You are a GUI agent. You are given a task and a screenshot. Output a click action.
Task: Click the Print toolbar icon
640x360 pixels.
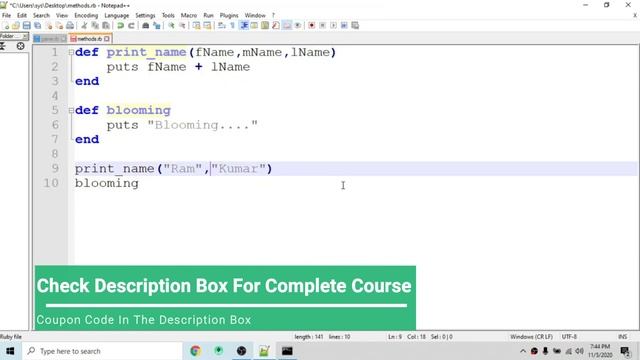(70, 25)
